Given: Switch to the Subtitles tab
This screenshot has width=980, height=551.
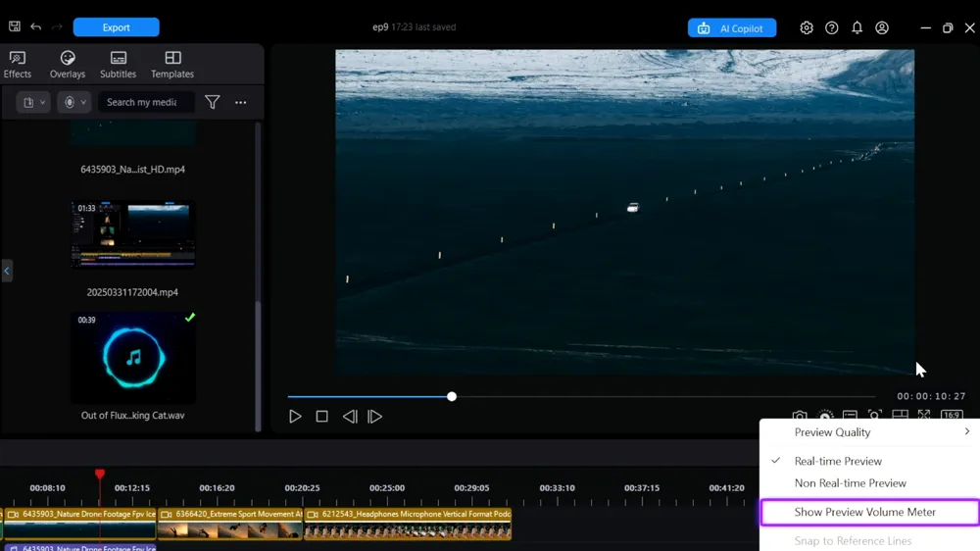Looking at the screenshot, I should click(119, 65).
